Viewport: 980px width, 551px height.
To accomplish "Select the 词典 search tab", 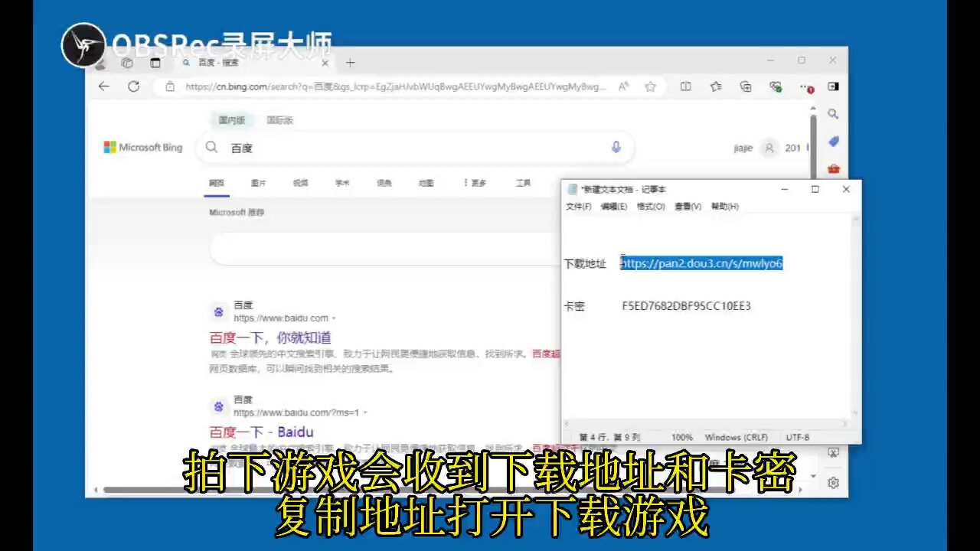I will (x=384, y=183).
